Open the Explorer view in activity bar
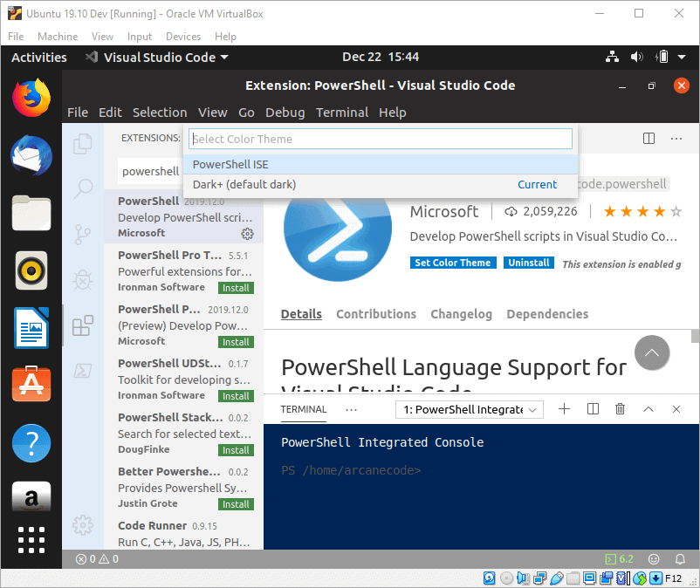 coord(83,144)
